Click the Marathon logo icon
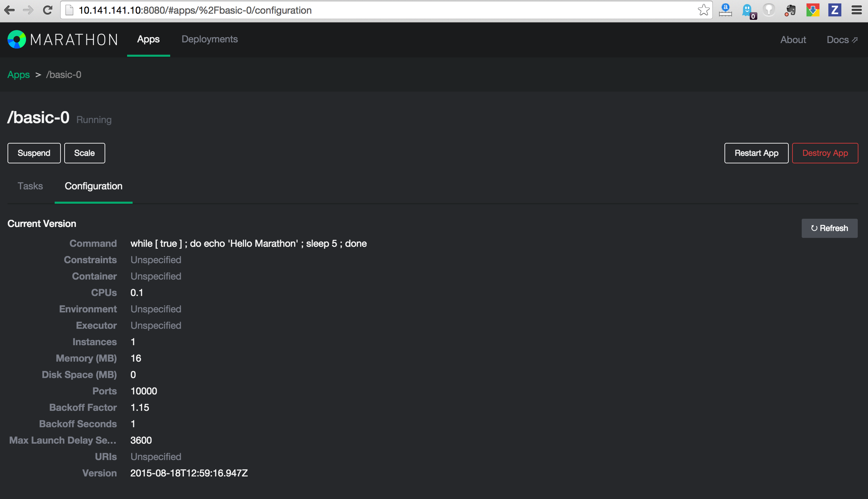The height and width of the screenshot is (499, 868). coord(17,39)
